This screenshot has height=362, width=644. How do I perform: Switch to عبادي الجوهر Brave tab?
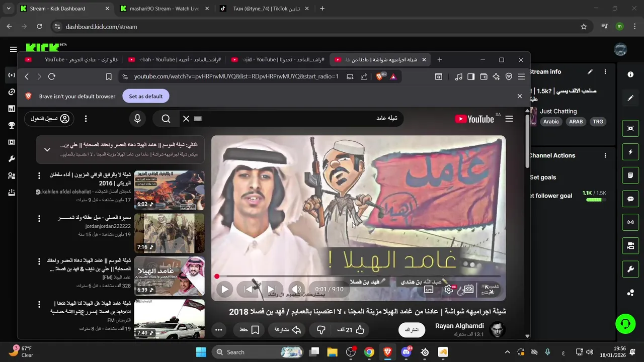[x=71, y=60]
